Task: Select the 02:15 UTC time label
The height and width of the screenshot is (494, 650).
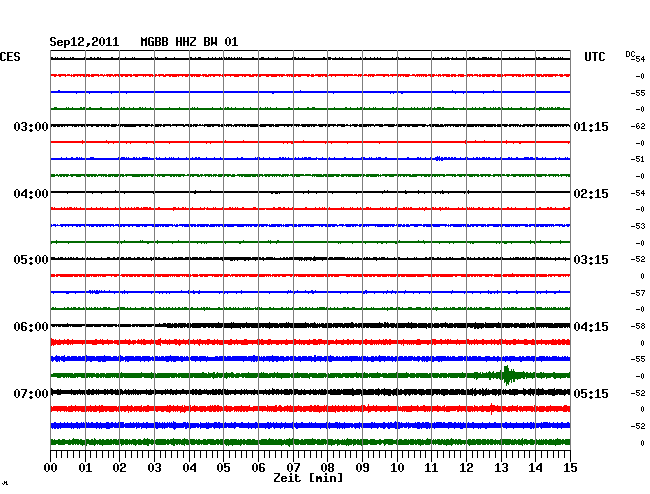Action: click(591, 194)
